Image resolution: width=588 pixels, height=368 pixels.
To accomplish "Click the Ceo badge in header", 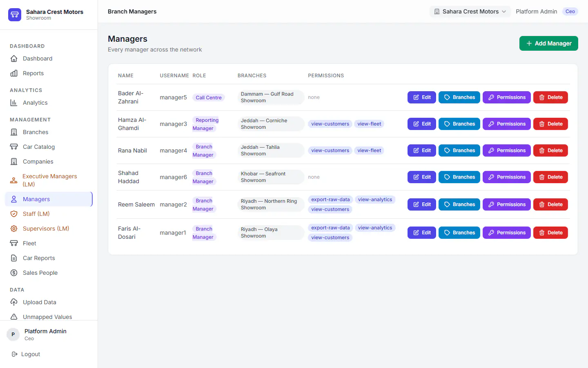I will pos(570,11).
